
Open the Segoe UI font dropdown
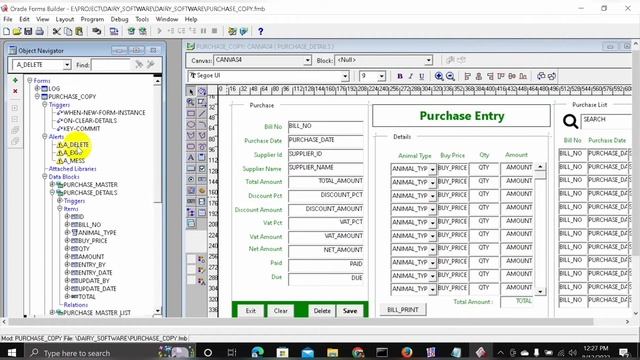click(345, 76)
